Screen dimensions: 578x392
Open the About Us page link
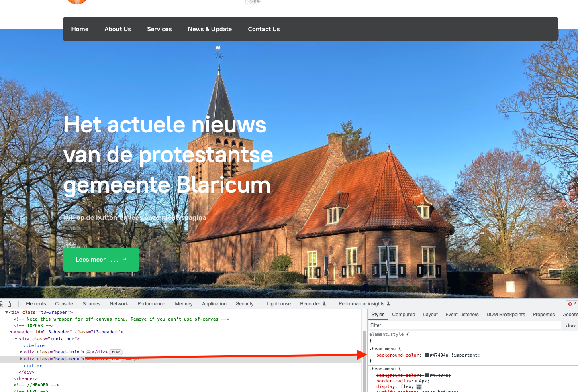coord(118,29)
